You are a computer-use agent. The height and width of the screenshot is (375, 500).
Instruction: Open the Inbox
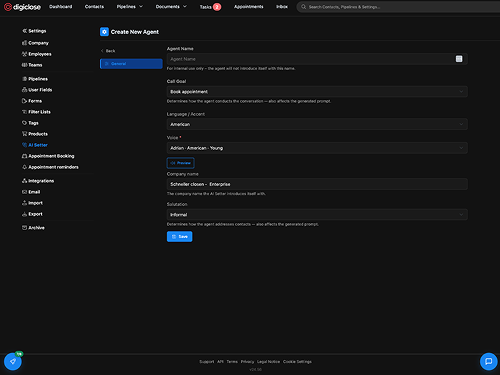tap(282, 7)
